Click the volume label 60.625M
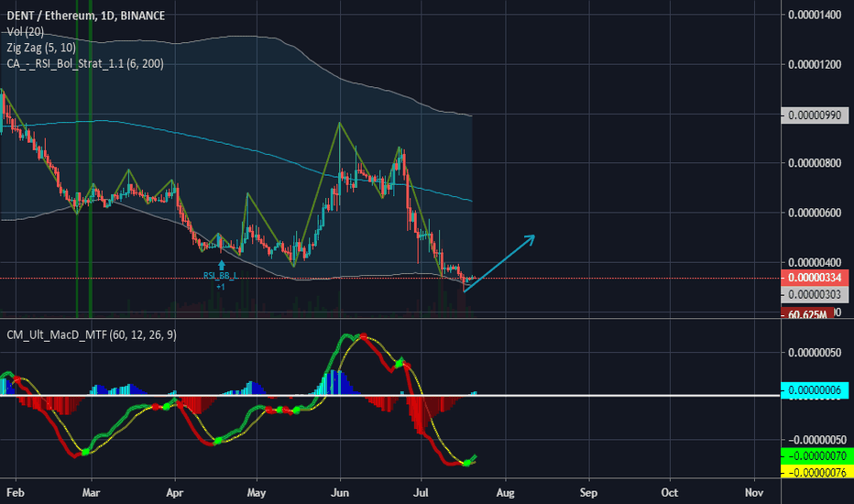 click(807, 313)
